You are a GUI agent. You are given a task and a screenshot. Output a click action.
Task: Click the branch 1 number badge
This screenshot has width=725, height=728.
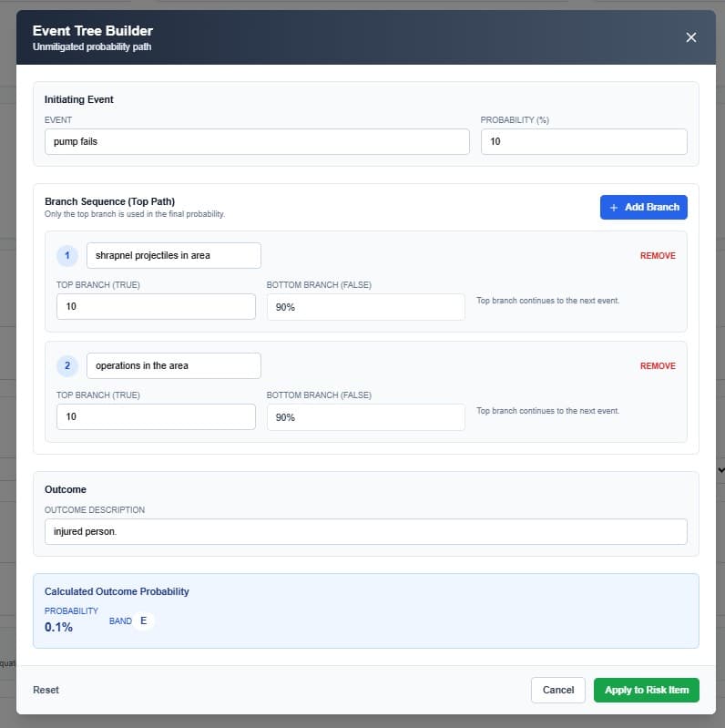tap(67, 255)
